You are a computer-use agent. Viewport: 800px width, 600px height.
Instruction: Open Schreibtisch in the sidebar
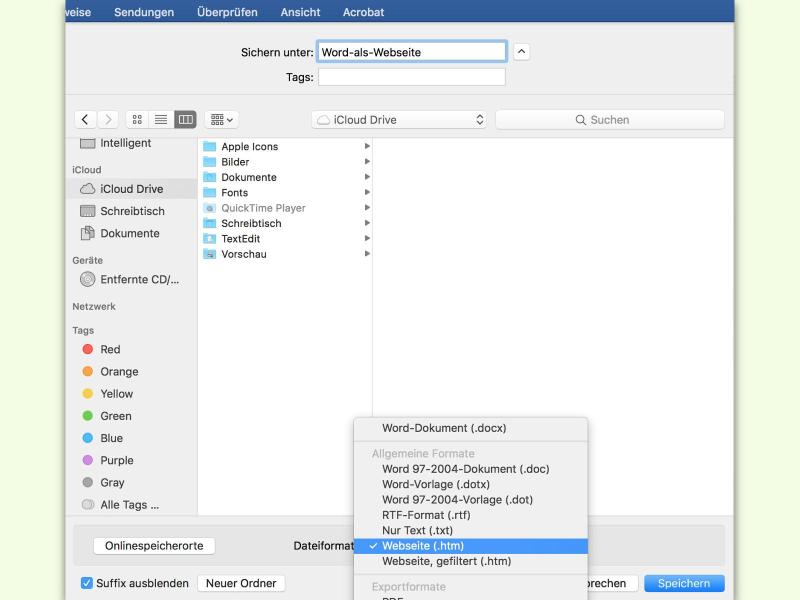tap(132, 211)
